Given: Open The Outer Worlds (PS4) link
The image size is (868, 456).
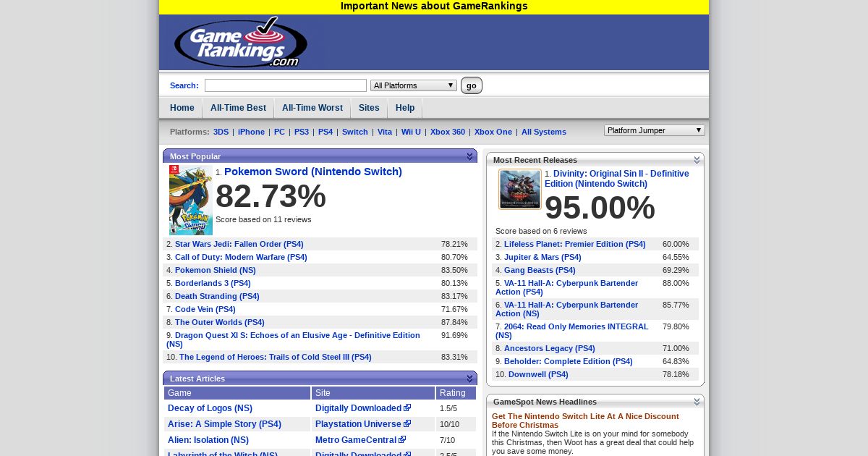Looking at the screenshot, I should (220, 322).
